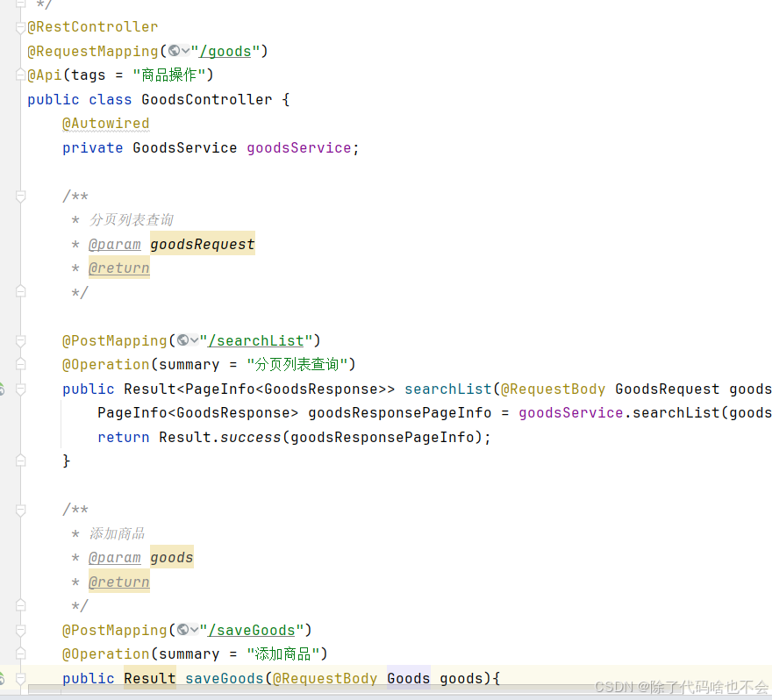
Task: Click the globe icon next to "/goods" mapping
Action: [175, 51]
